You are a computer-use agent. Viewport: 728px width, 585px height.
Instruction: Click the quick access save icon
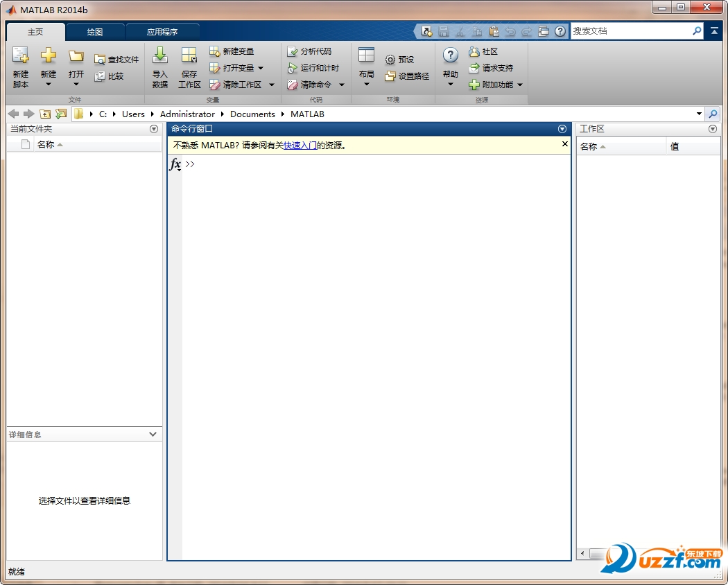444,31
